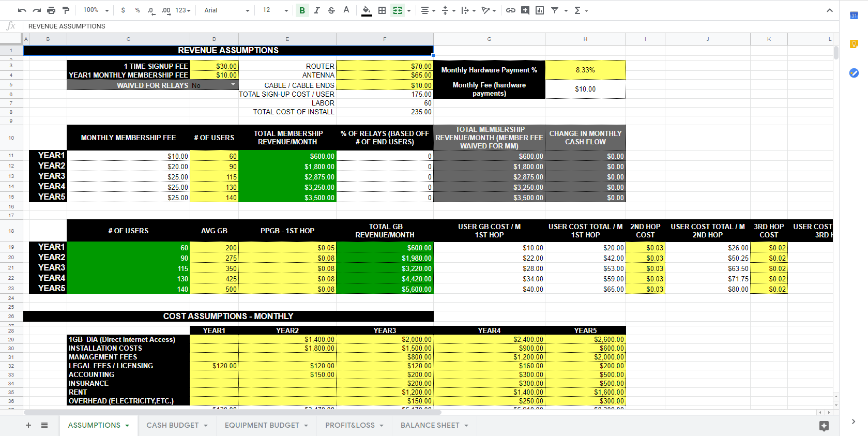Insert a chart
The height and width of the screenshot is (436, 868).
tap(540, 10)
